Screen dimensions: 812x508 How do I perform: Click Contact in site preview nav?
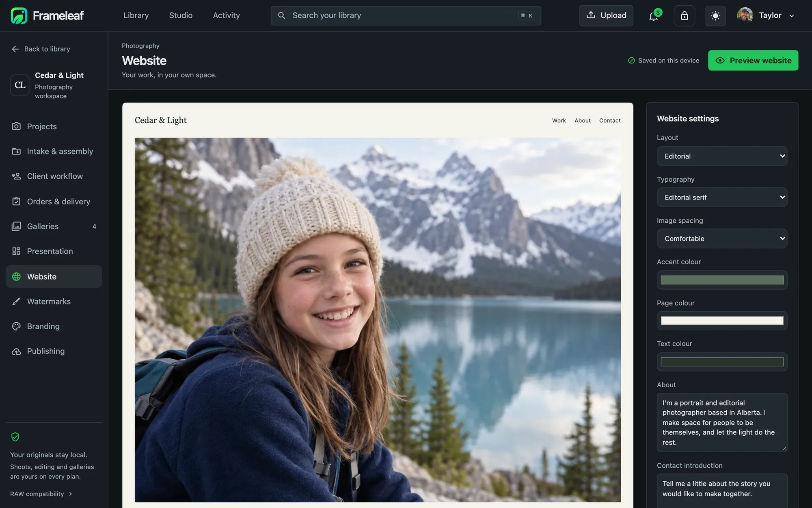click(610, 120)
